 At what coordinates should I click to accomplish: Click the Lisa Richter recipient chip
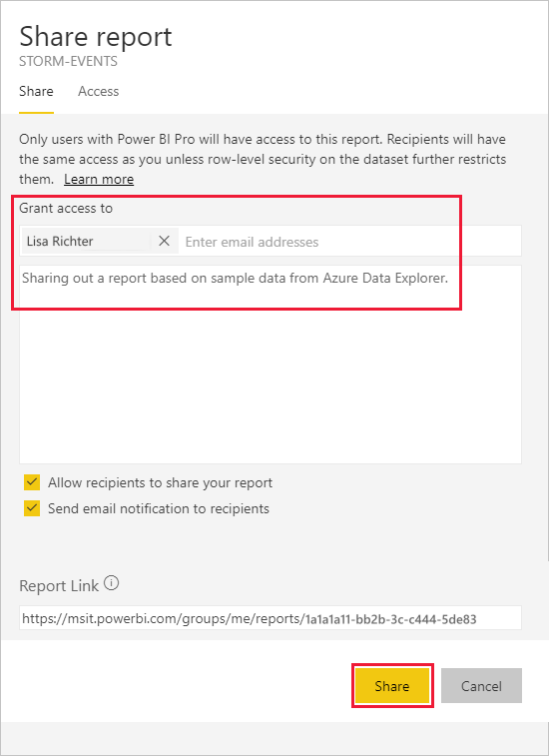87,241
